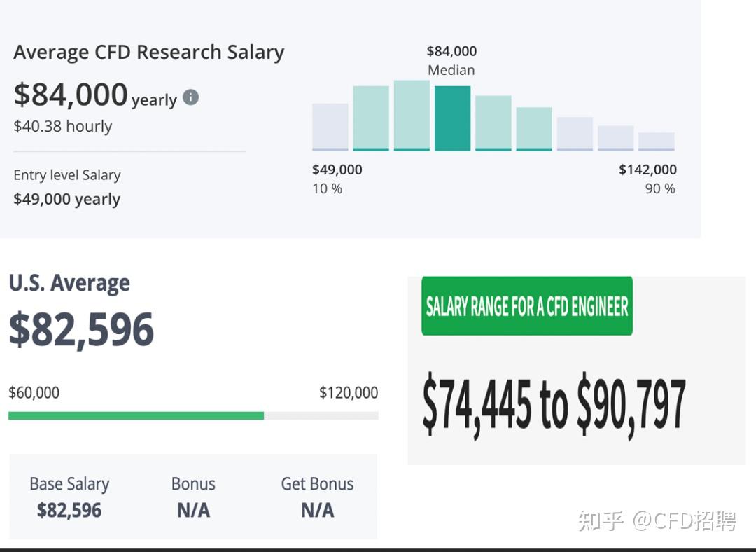Viewport: 756px width, 552px height.
Task: Click the tallest light teal histogram bar
Action: [x=412, y=115]
